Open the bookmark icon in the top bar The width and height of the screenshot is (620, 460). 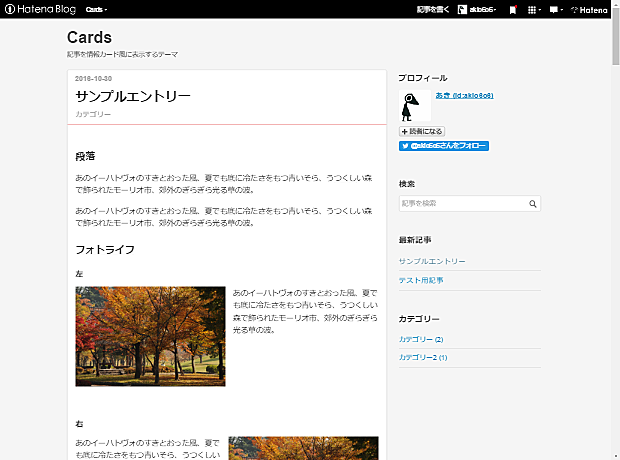coord(513,9)
